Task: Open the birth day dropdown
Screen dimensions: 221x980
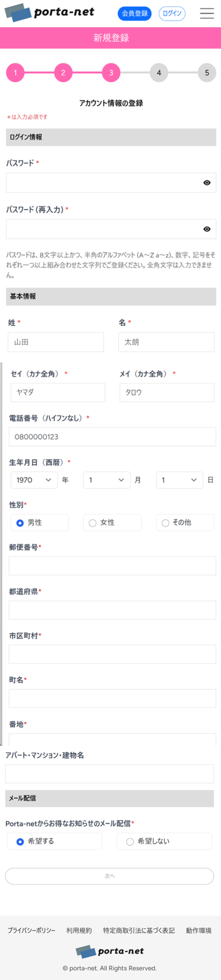Action: 180,480
